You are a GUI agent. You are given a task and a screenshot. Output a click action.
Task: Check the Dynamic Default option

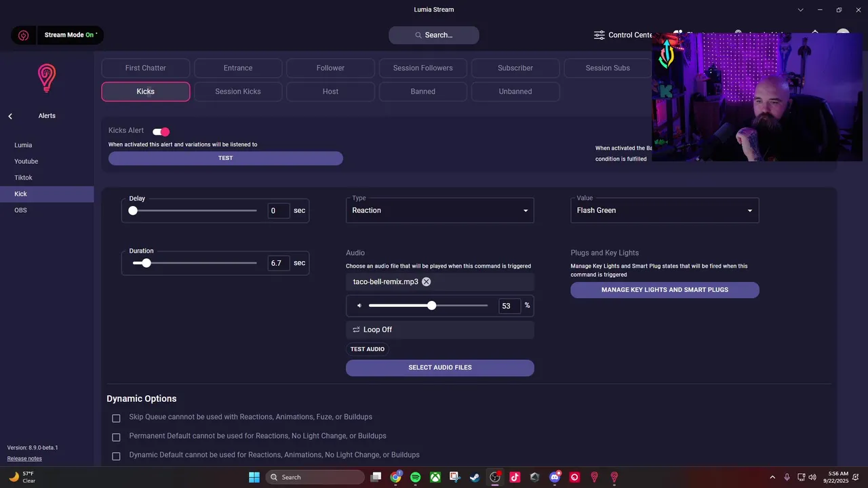tap(116, 456)
